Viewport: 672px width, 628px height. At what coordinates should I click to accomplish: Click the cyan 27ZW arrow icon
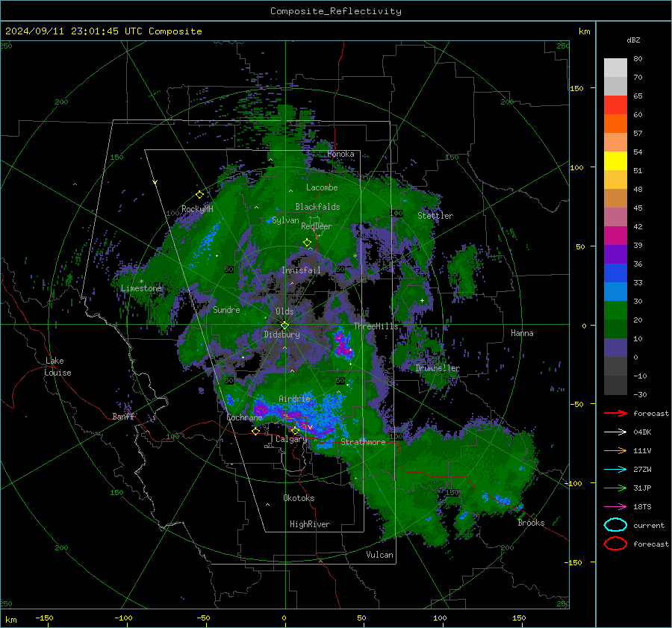[x=615, y=470]
